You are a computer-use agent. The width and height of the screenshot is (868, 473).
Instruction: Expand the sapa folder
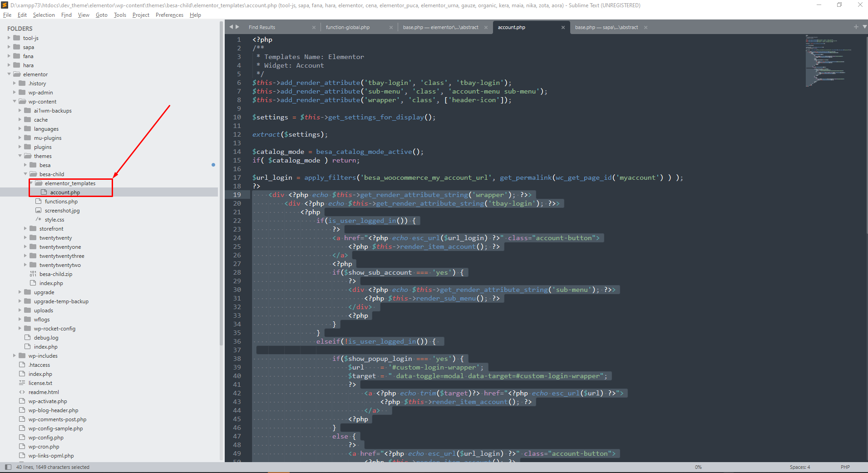pos(9,47)
